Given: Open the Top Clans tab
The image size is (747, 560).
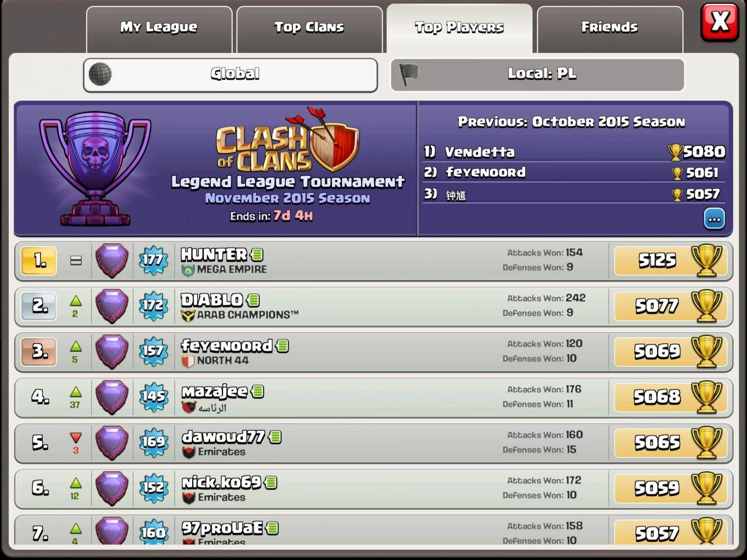Looking at the screenshot, I should point(309,29).
